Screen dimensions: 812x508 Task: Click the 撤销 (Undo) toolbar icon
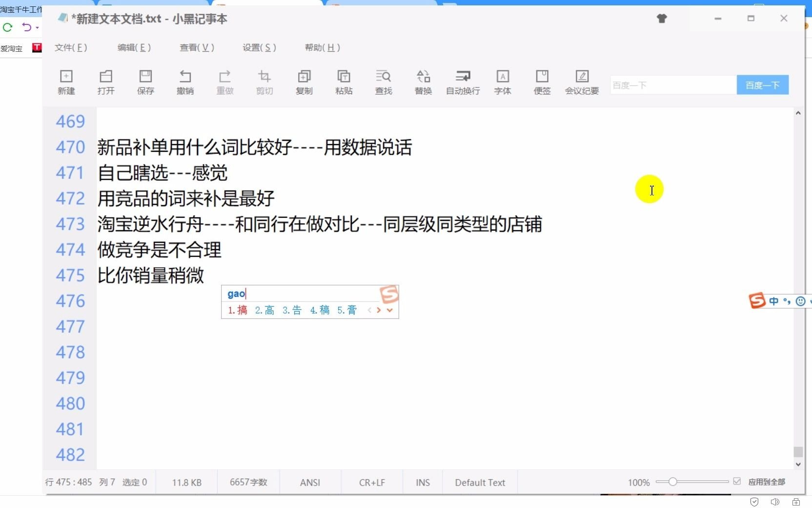[x=185, y=82]
